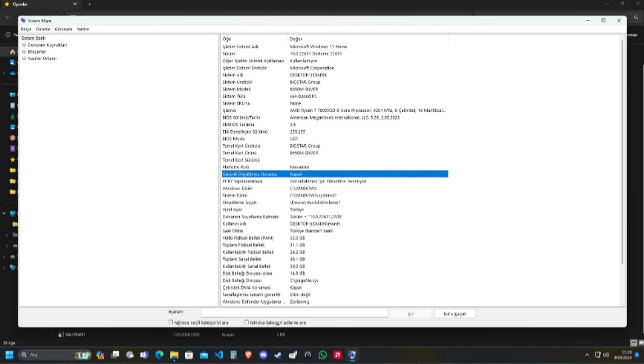Enable 'Yalnızca seçili kategoriyi ara' checkbox
The width and height of the screenshot is (644, 364).
click(x=171, y=322)
